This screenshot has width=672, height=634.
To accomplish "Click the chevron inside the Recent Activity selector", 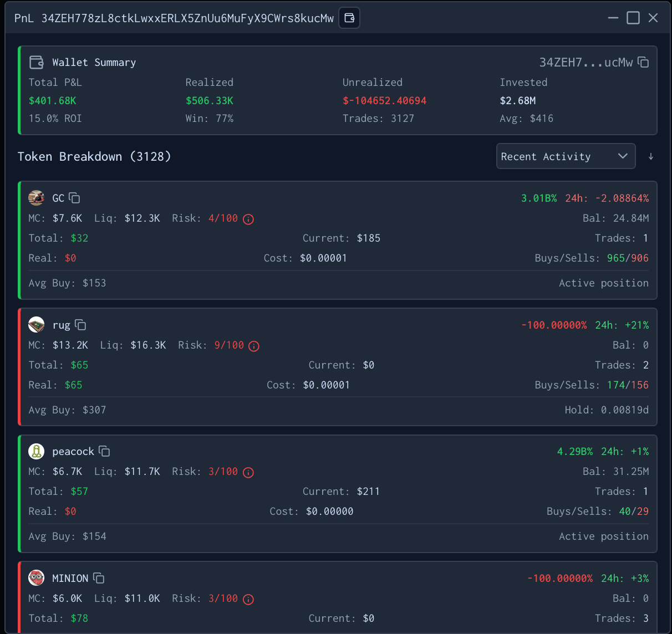I will (x=623, y=156).
